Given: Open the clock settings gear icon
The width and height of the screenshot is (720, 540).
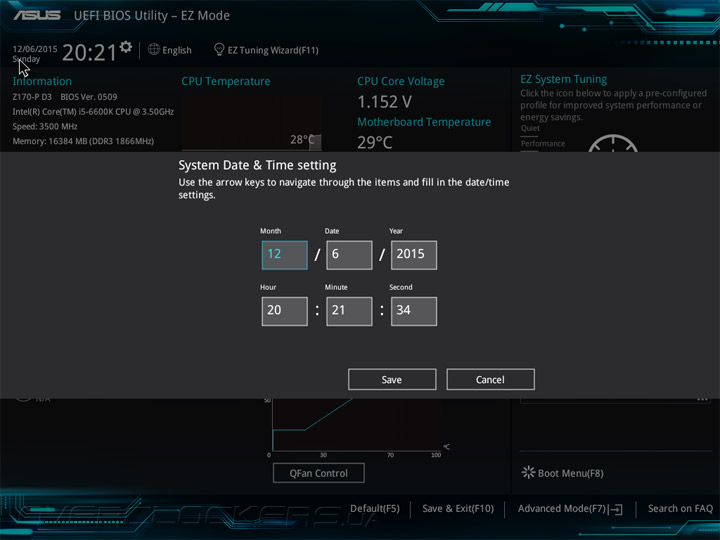Looking at the screenshot, I should tap(126, 47).
